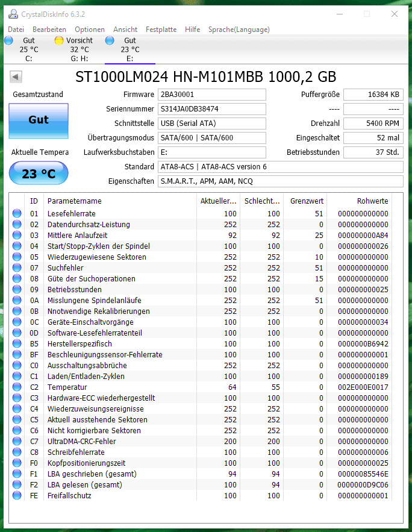Click the disk model title ST1000LM024 HN-M101MBB
This screenshot has height=532, width=412.
pyautogui.click(x=206, y=77)
